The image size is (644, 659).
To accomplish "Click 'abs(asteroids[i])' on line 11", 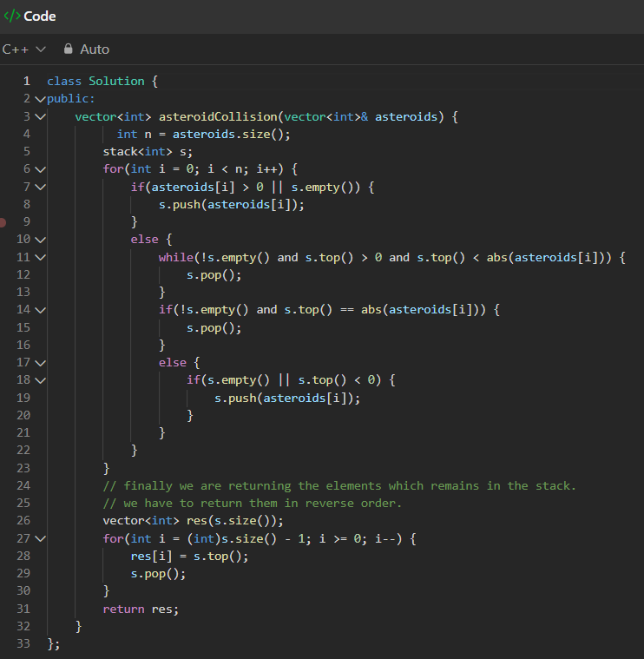I will [x=546, y=257].
